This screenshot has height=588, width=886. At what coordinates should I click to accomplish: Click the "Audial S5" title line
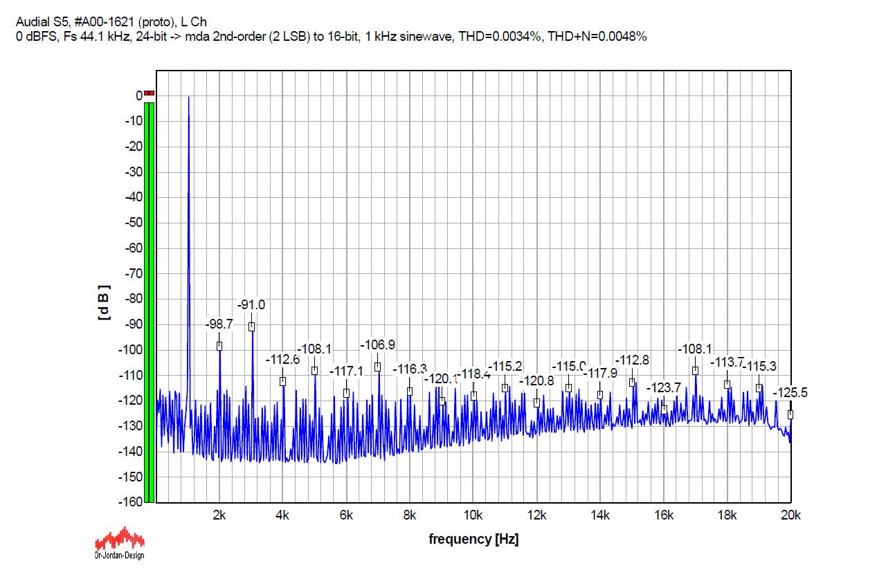point(111,22)
